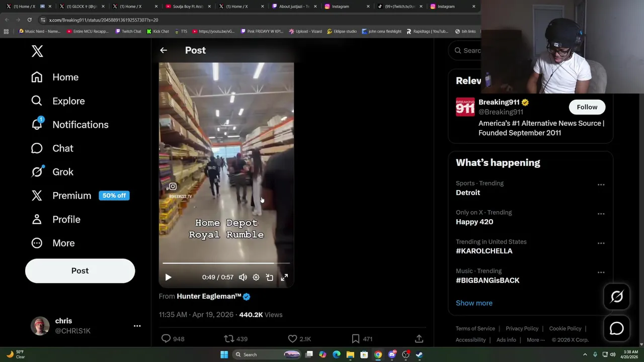The height and width of the screenshot is (362, 644).
Task: Like the post with heart icon
Action: click(292, 339)
